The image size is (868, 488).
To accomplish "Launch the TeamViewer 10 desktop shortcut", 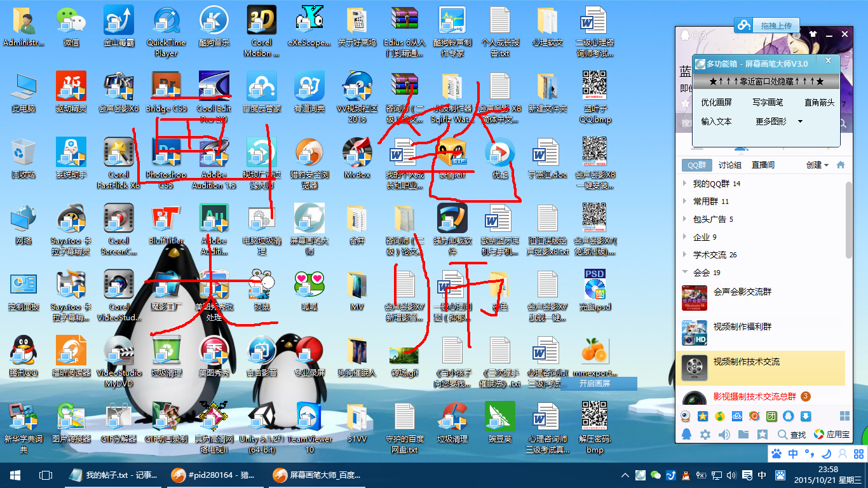I will pos(309,427).
